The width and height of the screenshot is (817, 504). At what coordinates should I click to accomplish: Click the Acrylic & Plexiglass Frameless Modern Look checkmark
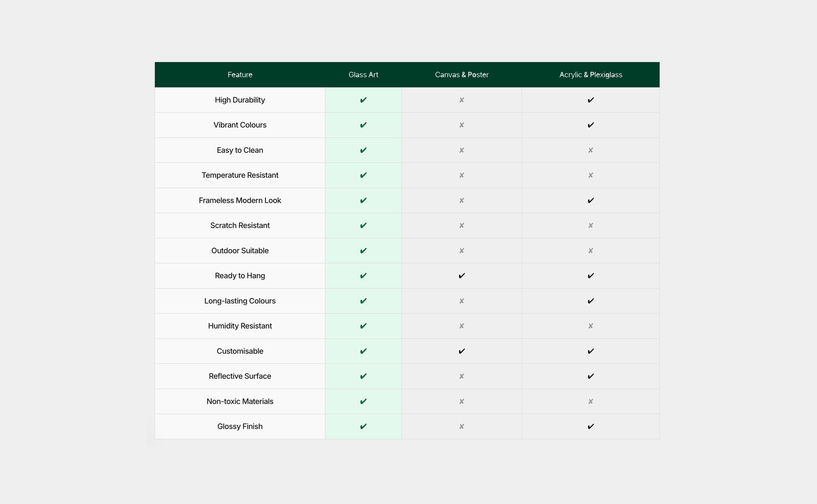point(591,200)
